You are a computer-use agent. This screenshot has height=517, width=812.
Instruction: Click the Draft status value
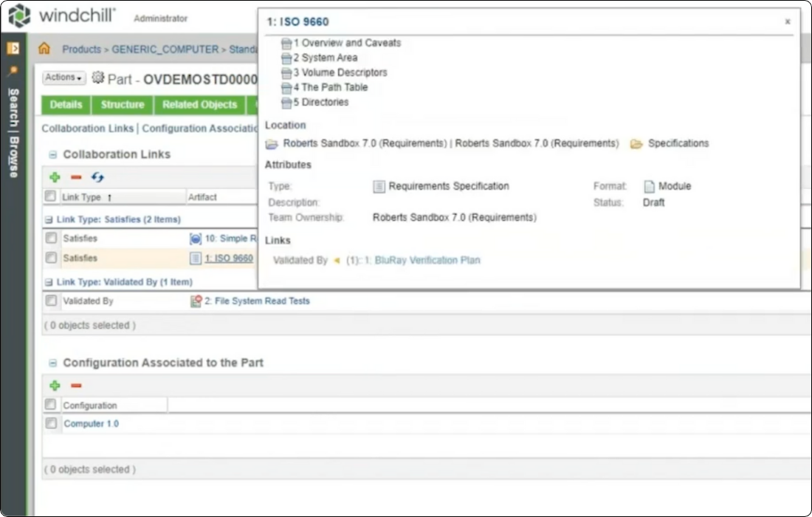click(x=653, y=202)
